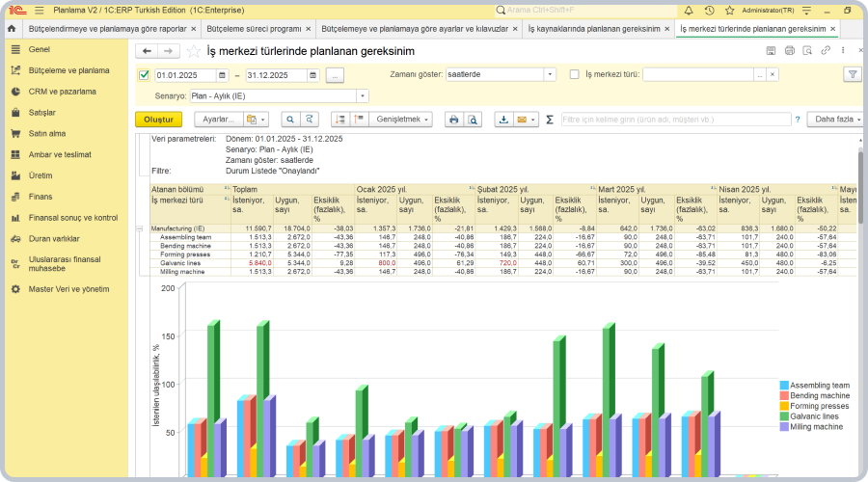This screenshot has width=868, height=482.
Task: Print using the header printer icon
Action: [x=789, y=50]
